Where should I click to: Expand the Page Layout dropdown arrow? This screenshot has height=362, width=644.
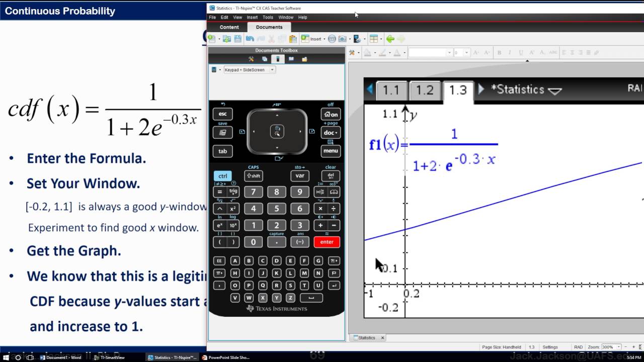(381, 39)
